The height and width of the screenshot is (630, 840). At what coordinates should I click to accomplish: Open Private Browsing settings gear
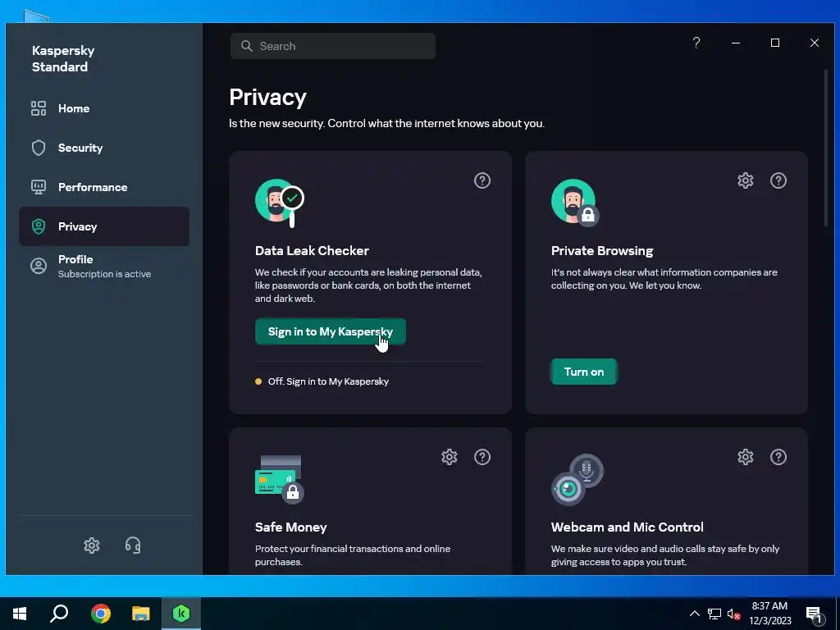745,180
